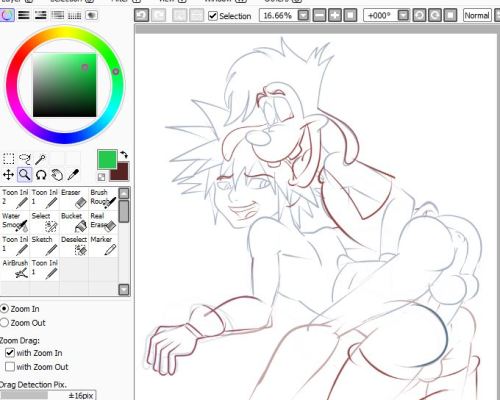Screen dimensions: 500x400
Task: Adjust the Drag Detection Pix slider
Action: click(x=48, y=395)
